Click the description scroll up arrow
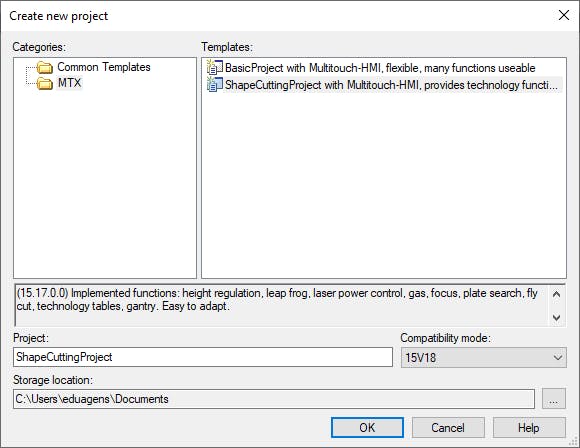Screen dimensions: 580x448 (x=556, y=294)
